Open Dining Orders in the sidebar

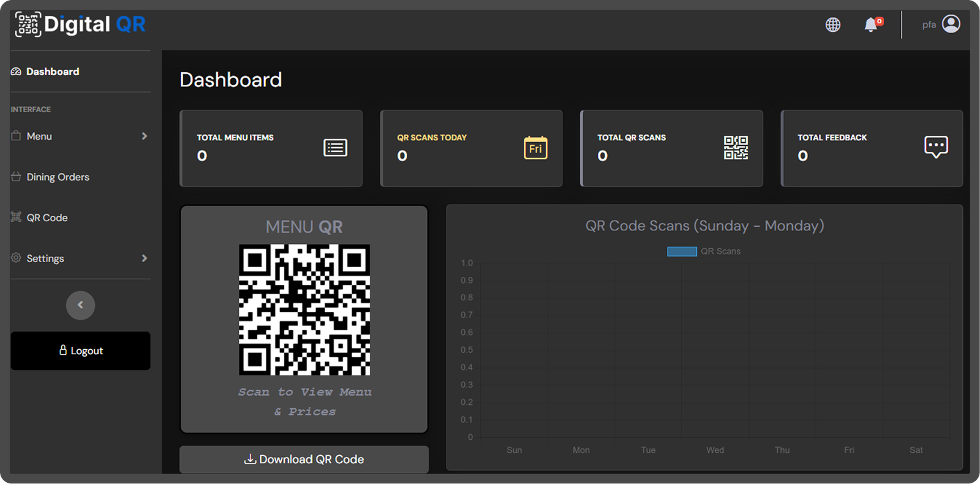58,177
